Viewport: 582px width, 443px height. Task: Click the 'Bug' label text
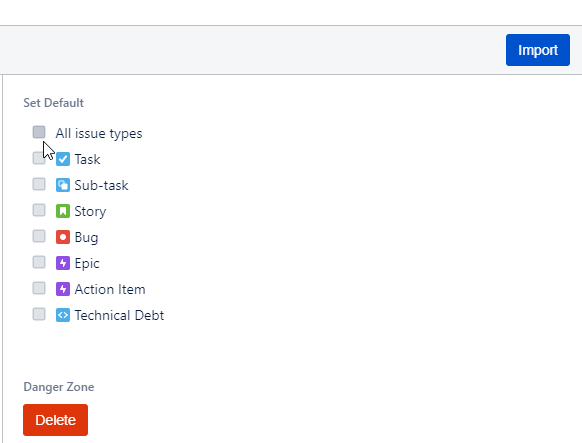[86, 238]
